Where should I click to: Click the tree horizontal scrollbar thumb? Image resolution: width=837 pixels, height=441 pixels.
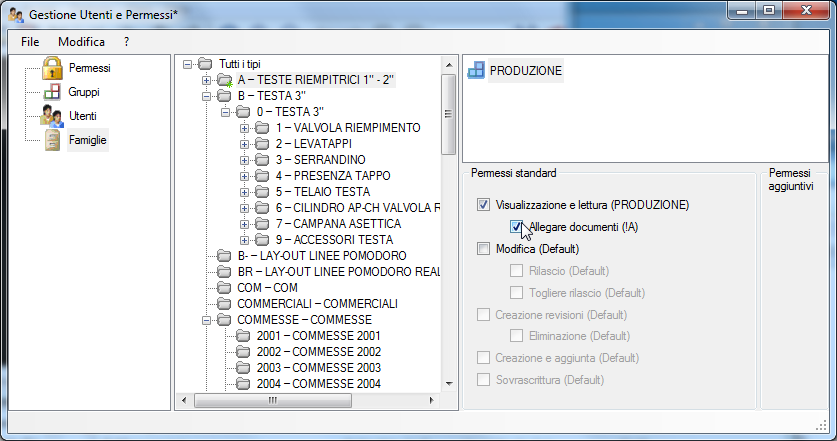click(x=273, y=400)
